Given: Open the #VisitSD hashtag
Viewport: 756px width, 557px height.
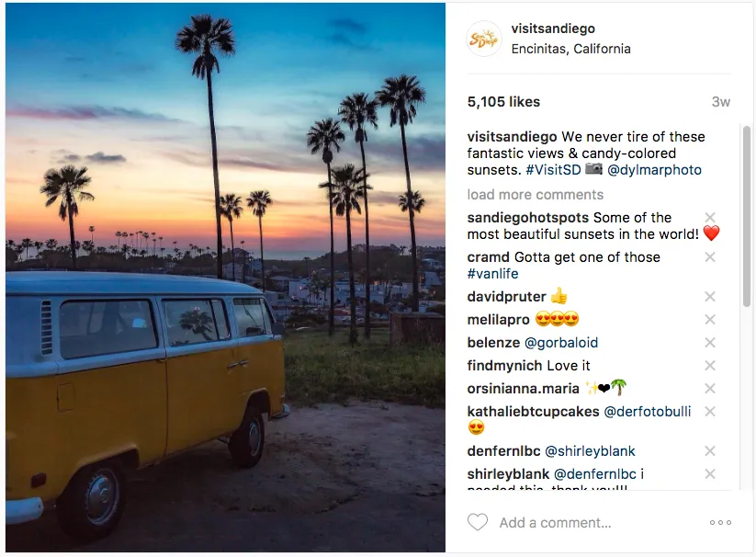Looking at the screenshot, I should coord(553,170).
